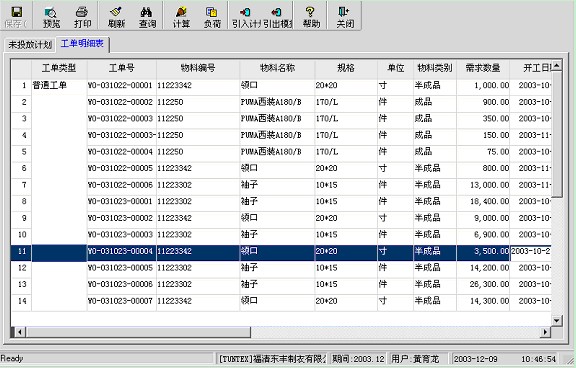Click the 打印 print icon
The width and height of the screenshot is (576, 368).
[83, 17]
